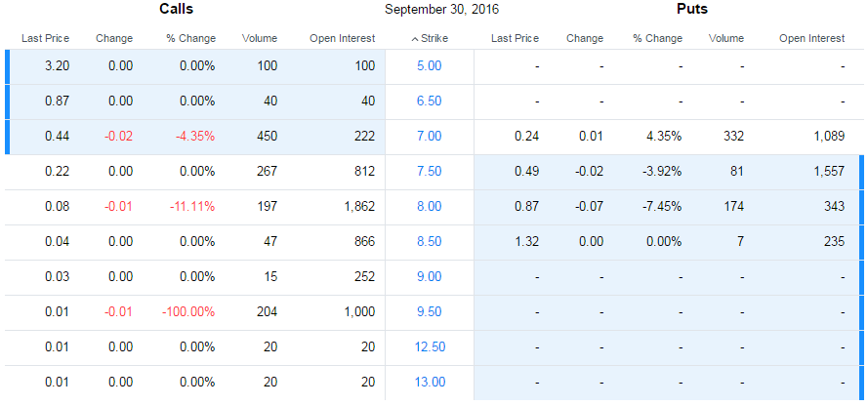
Task: Click the 332 put volume value
Action: [x=734, y=136]
